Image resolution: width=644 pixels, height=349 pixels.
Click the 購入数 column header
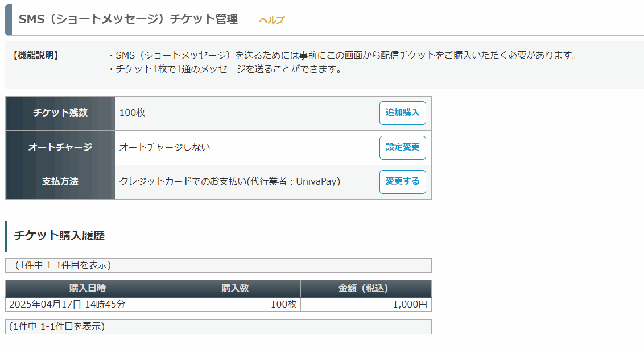coord(235,289)
